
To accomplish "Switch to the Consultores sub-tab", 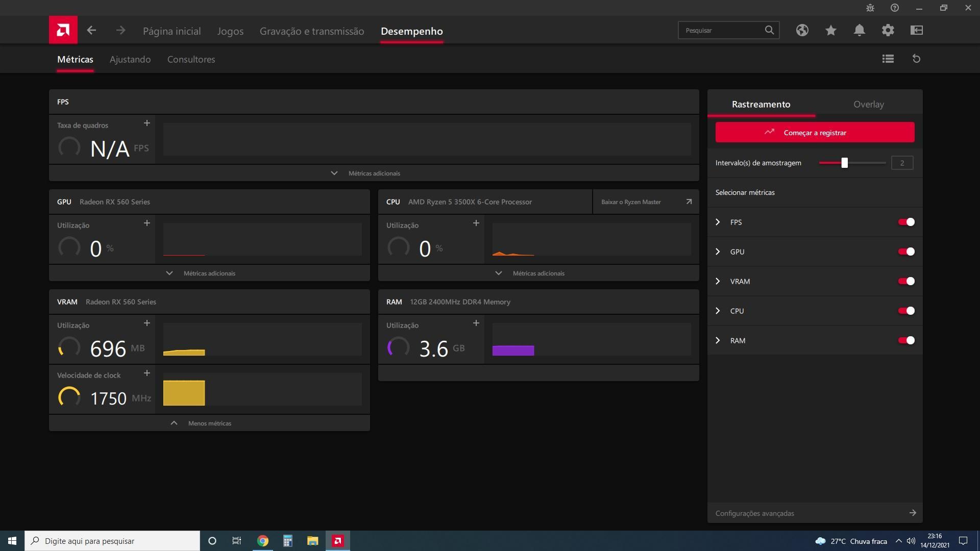I will pos(191,59).
